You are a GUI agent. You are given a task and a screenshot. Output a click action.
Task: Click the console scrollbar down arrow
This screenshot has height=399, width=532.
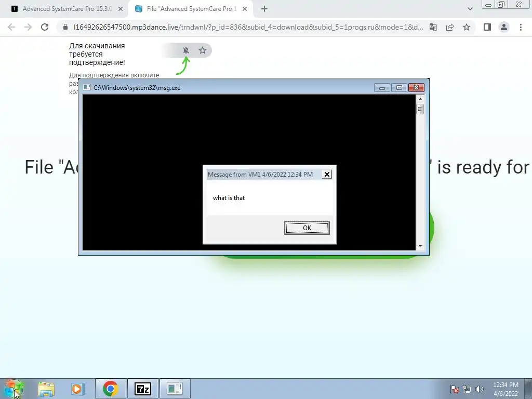pos(420,246)
